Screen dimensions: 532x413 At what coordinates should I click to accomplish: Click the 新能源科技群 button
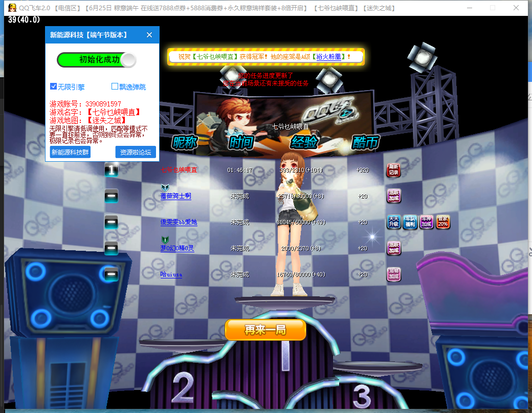point(70,152)
